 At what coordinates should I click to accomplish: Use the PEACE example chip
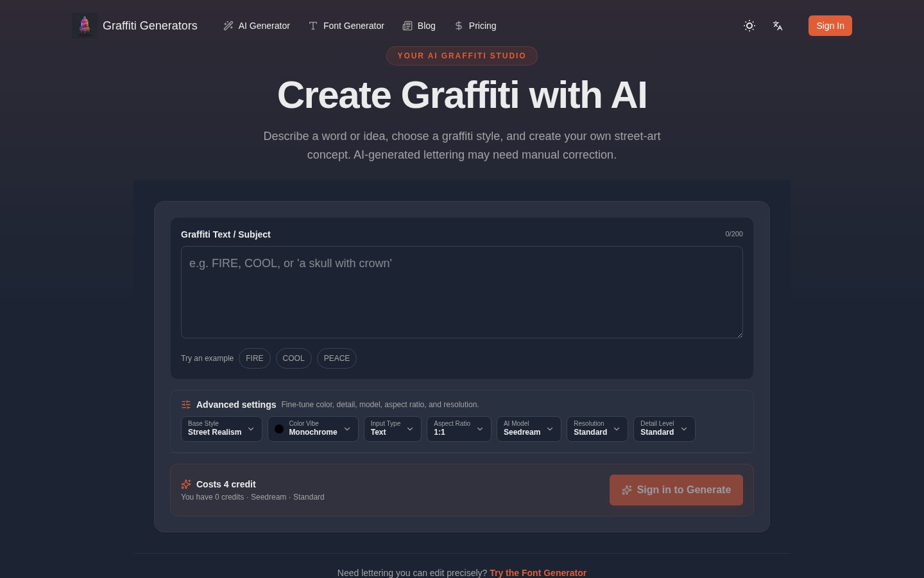point(337,358)
